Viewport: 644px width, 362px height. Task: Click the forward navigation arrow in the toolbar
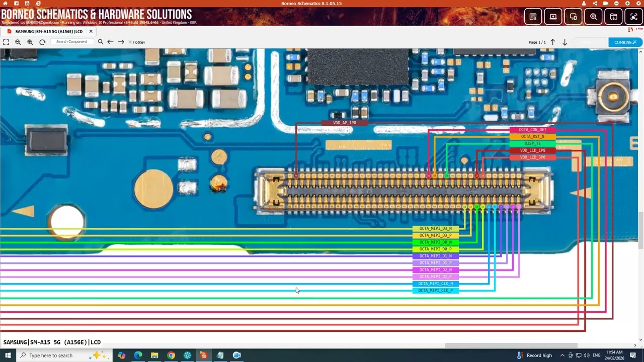[121, 42]
